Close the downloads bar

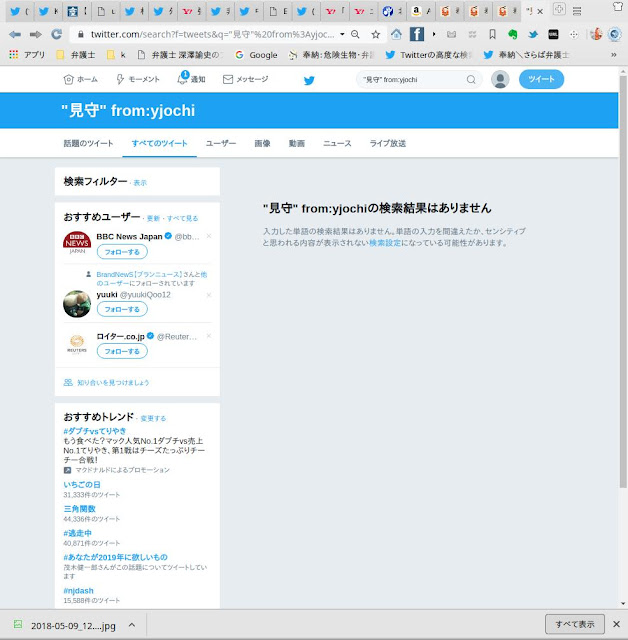617,624
